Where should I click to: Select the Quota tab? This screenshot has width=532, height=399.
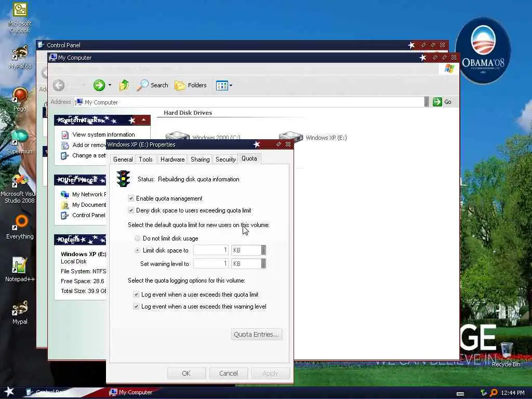pyautogui.click(x=249, y=158)
